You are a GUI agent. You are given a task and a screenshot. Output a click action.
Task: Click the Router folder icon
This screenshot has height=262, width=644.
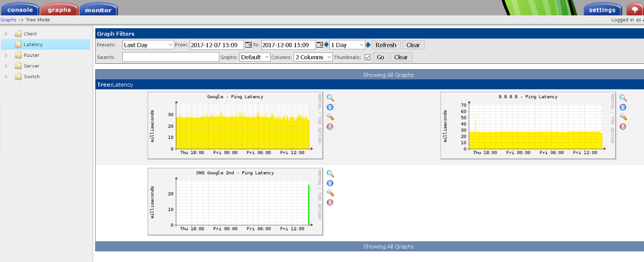point(18,55)
